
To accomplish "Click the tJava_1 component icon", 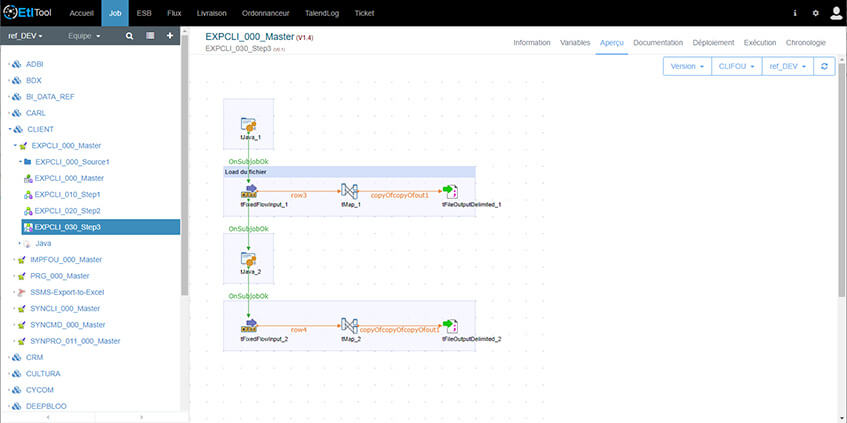I will [249, 126].
